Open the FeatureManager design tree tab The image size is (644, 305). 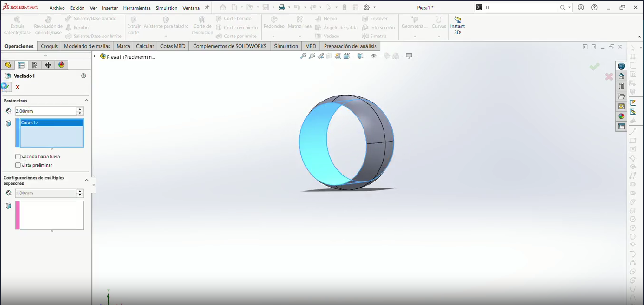[7, 65]
